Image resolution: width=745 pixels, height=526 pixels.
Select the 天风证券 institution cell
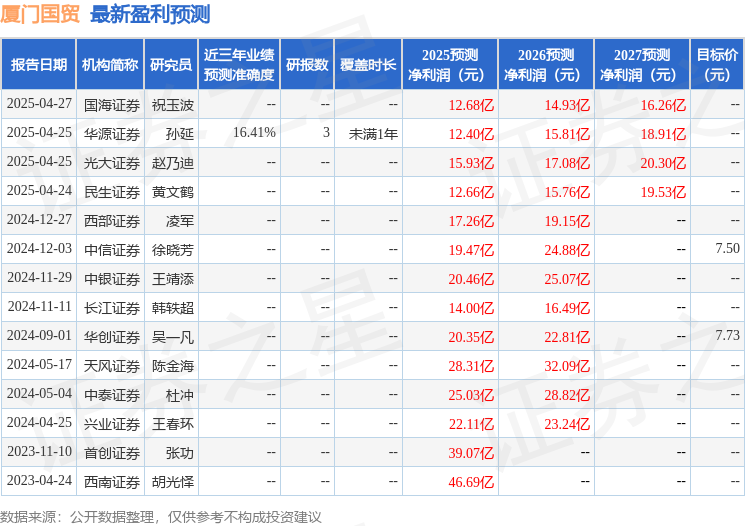[x=112, y=366]
